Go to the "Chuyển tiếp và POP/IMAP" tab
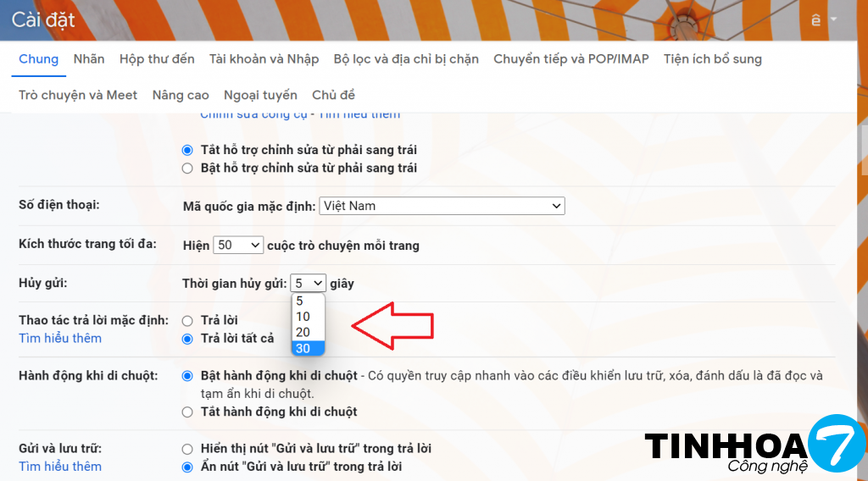Screen dimensions: 868x481 pyautogui.click(x=570, y=58)
